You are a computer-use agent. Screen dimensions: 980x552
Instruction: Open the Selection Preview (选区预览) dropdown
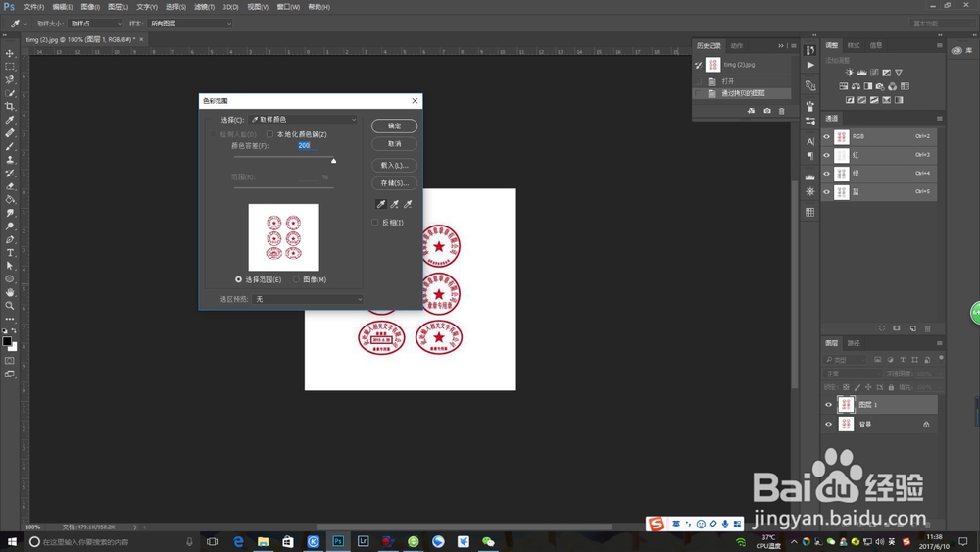pos(308,299)
